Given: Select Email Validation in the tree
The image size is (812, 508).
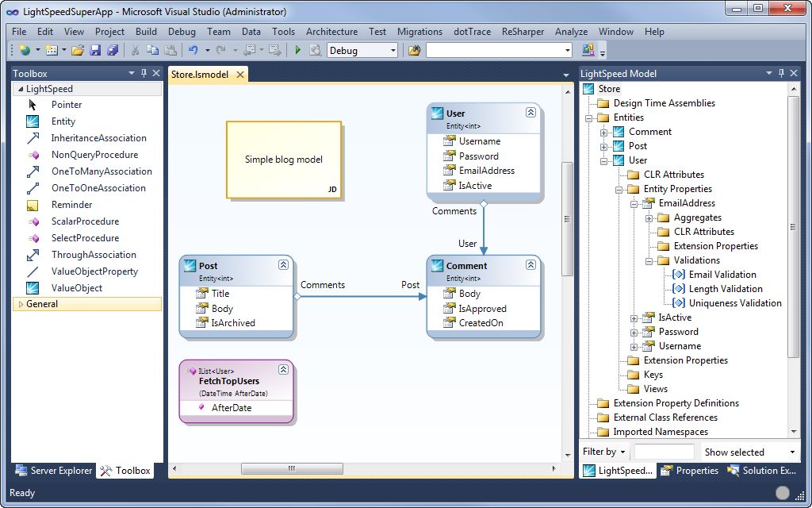Looking at the screenshot, I should pyautogui.click(x=722, y=275).
